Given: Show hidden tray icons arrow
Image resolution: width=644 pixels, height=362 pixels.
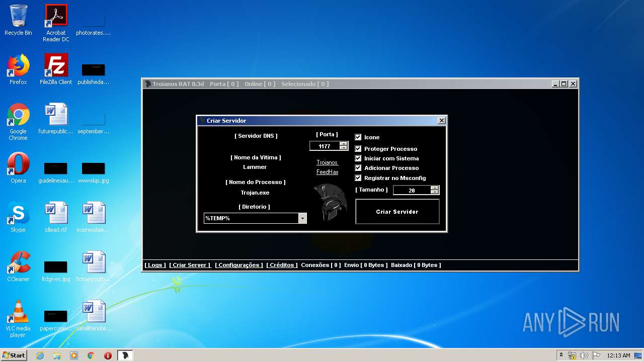Looking at the screenshot, I should coord(561,355).
